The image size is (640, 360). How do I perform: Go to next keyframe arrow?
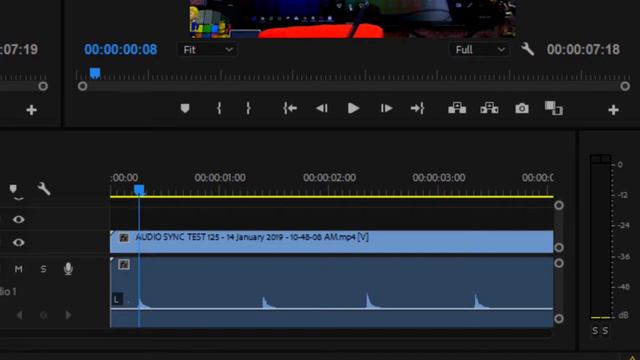68,315
